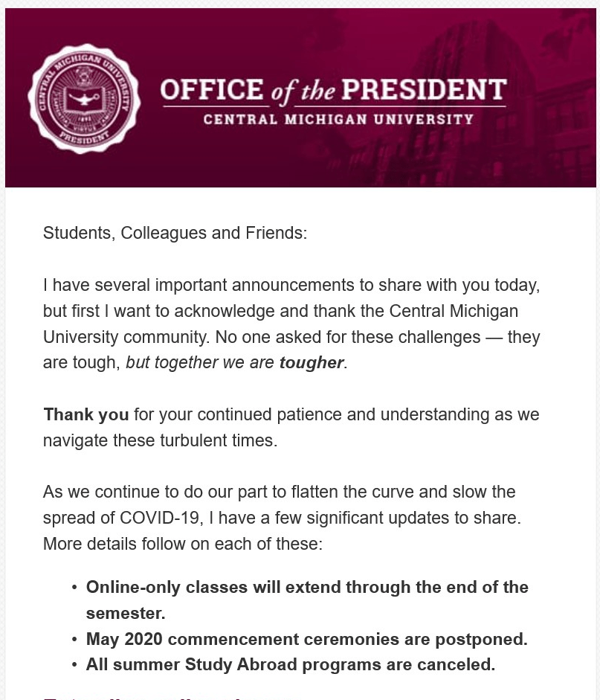The image size is (600, 700).
Task: Click the word COVID-19 in the paragraph
Action: (159, 518)
